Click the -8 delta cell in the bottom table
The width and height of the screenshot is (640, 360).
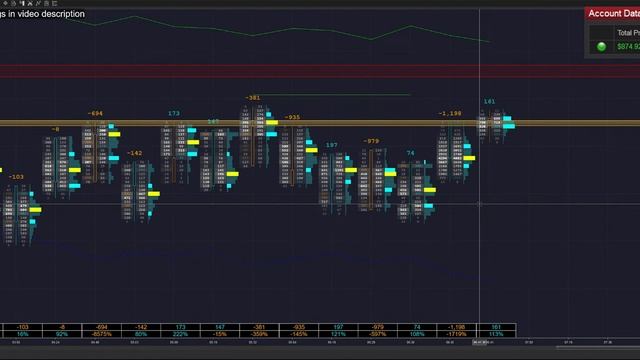[62, 327]
